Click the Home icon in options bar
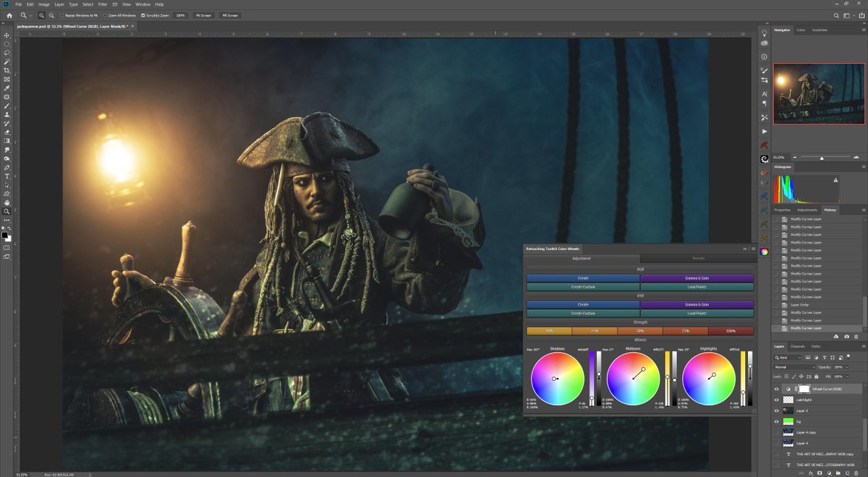Viewport: 868px width, 477px height. 9,14
